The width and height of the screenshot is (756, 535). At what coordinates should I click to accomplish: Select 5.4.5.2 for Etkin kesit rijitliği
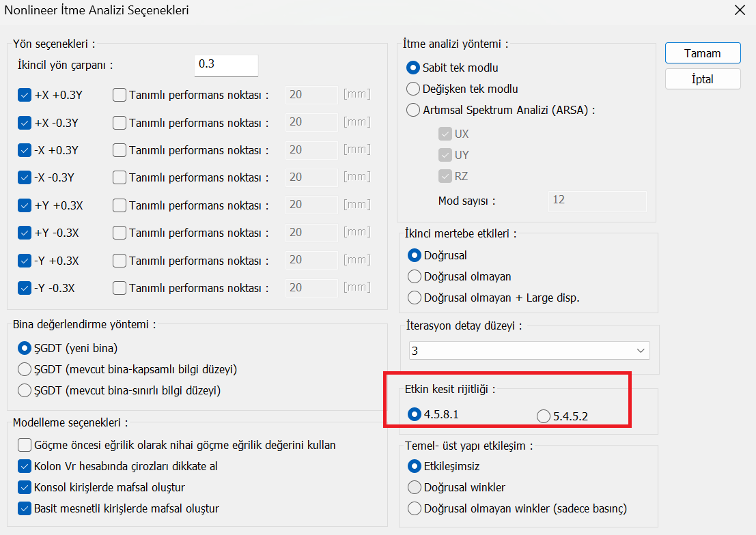point(544,416)
